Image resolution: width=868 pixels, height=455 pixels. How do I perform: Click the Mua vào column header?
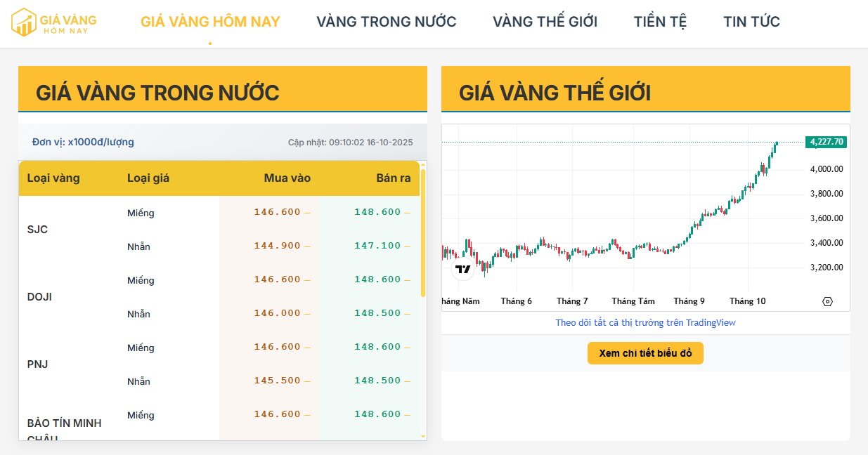287,178
